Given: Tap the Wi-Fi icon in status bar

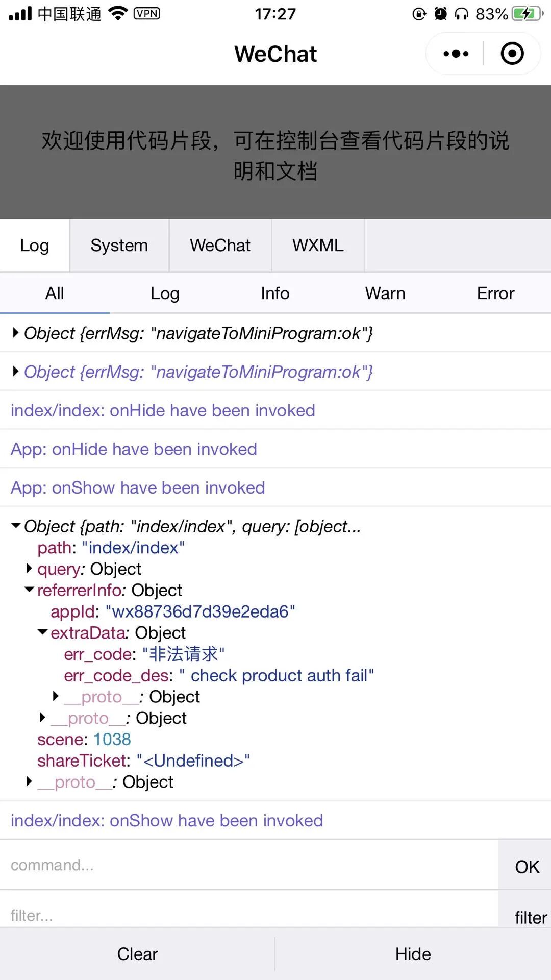Looking at the screenshot, I should [118, 13].
